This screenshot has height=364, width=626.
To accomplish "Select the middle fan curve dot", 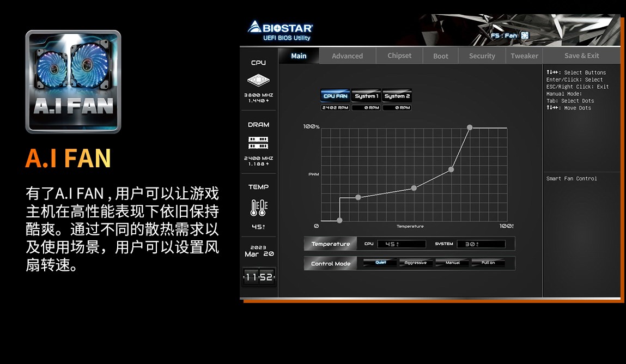I will [x=414, y=187].
